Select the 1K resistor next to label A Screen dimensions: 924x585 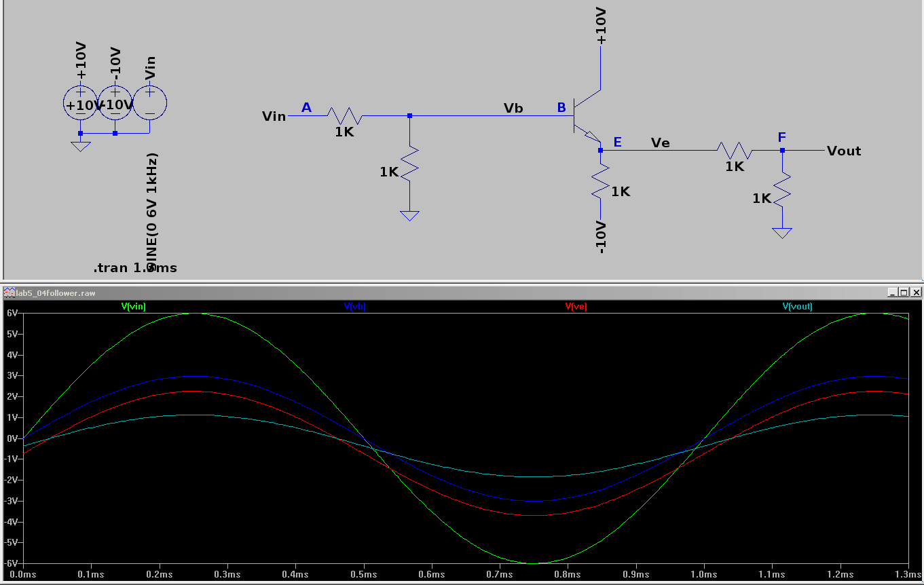click(x=345, y=116)
